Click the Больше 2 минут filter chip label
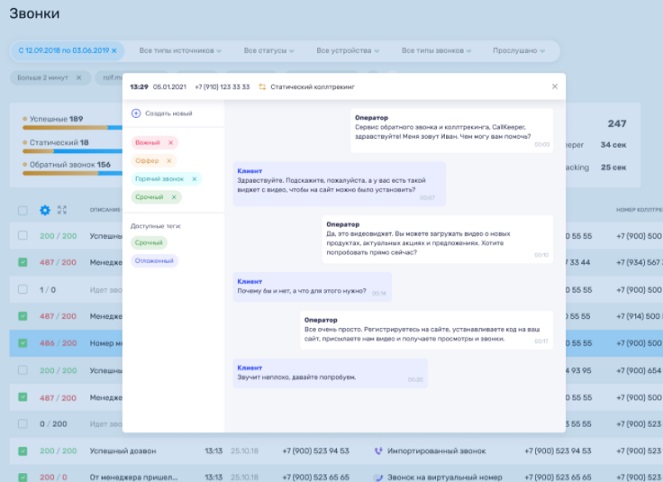Image resolution: width=663 pixels, height=482 pixels. (43, 77)
